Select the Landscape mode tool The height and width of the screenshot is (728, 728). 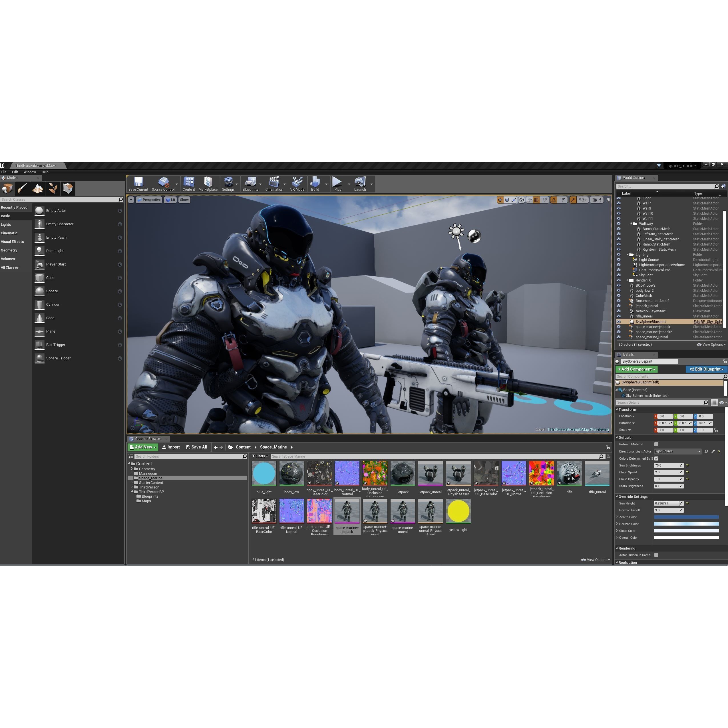(x=38, y=188)
